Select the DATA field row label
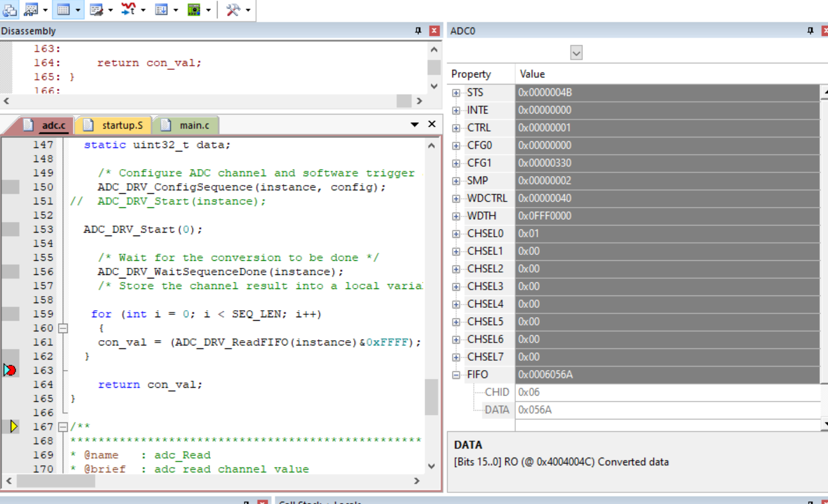Image resolution: width=828 pixels, height=504 pixels. pyautogui.click(x=497, y=410)
